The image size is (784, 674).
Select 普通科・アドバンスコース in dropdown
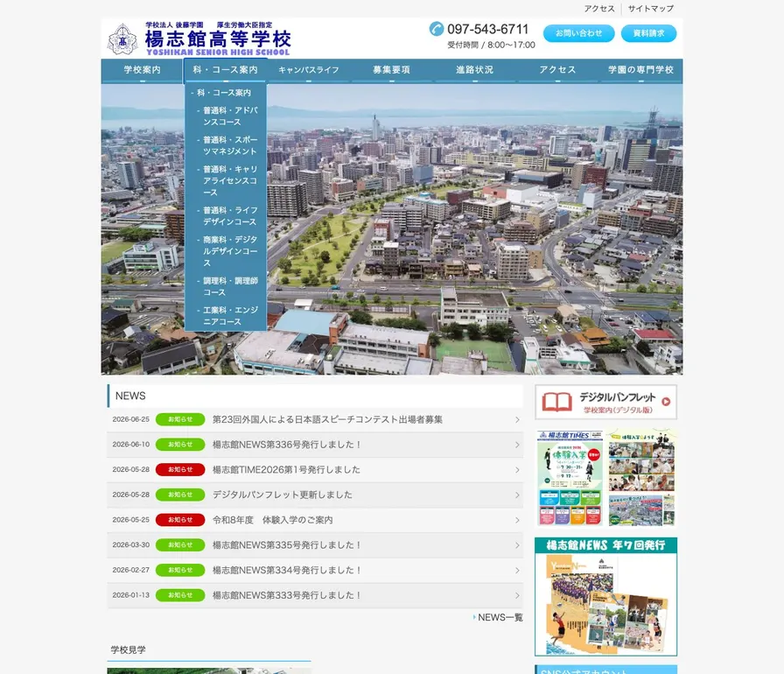pos(230,116)
